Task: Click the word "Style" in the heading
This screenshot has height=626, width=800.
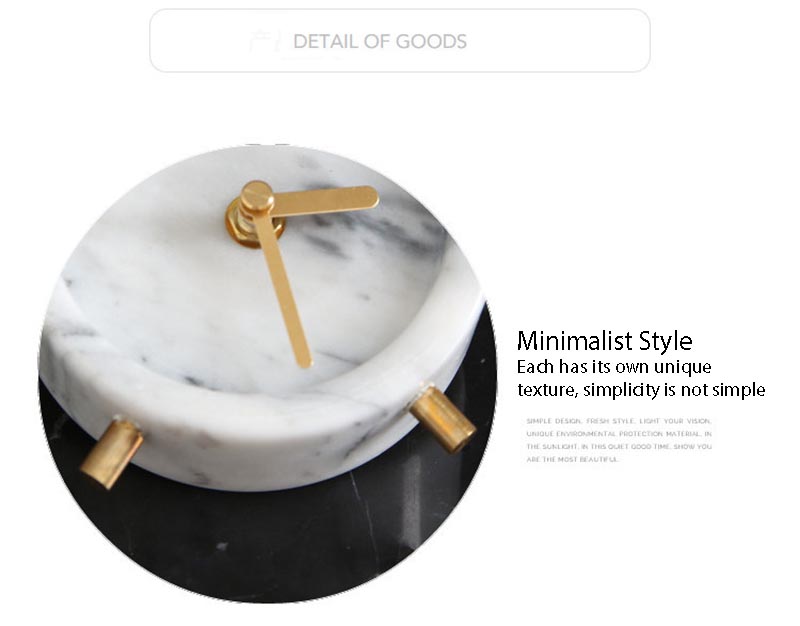Action: coord(666,341)
